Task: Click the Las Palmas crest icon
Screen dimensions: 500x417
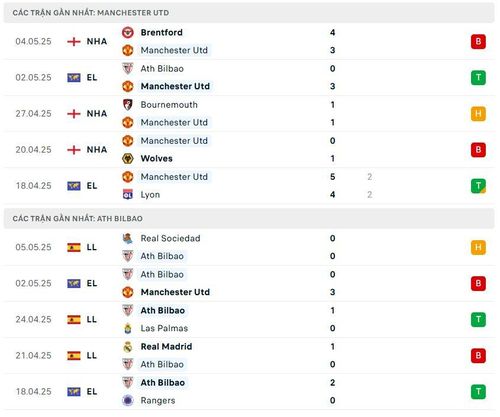Action: (x=128, y=328)
